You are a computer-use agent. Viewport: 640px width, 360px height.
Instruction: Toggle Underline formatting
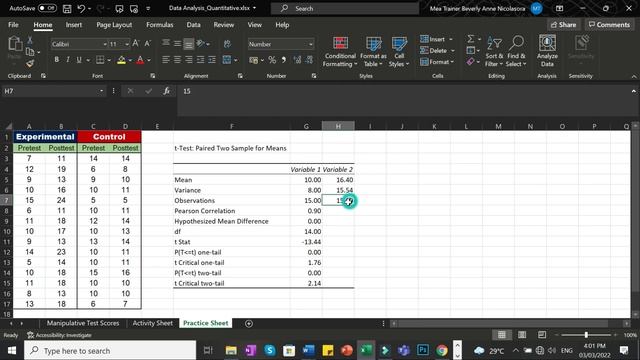[x=79, y=60]
